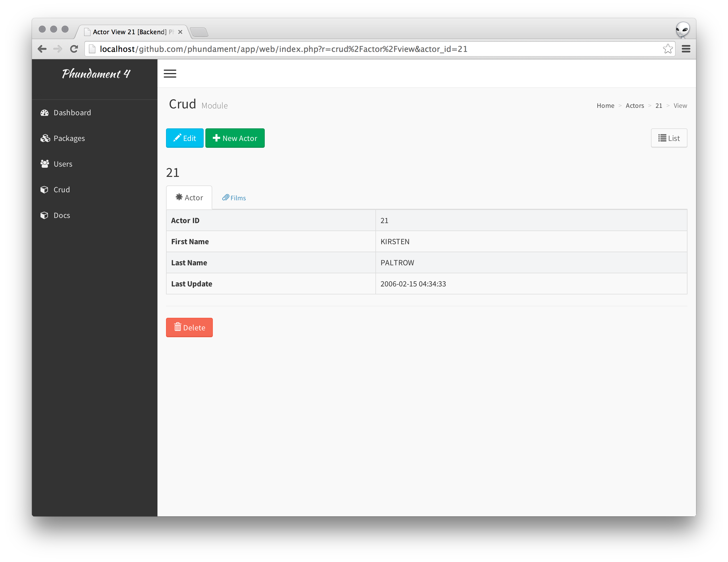Click the Delete trash icon
The height and width of the screenshot is (562, 728).
pyautogui.click(x=176, y=327)
